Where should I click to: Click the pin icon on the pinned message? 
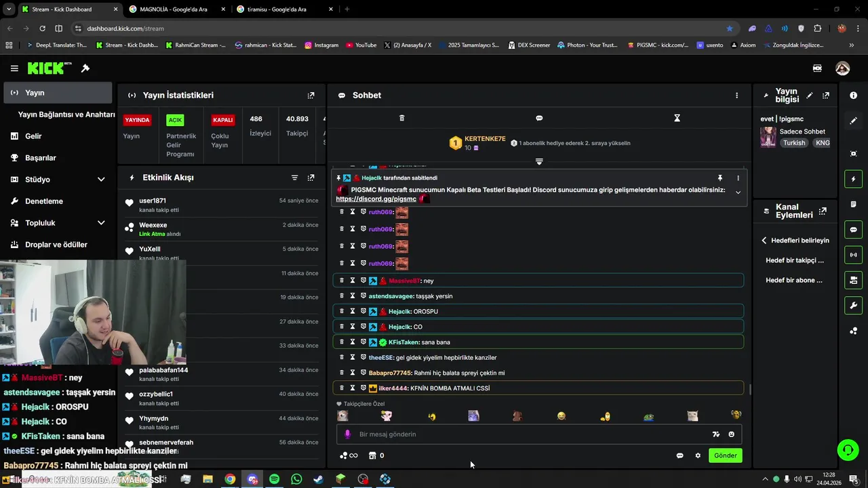point(720,178)
